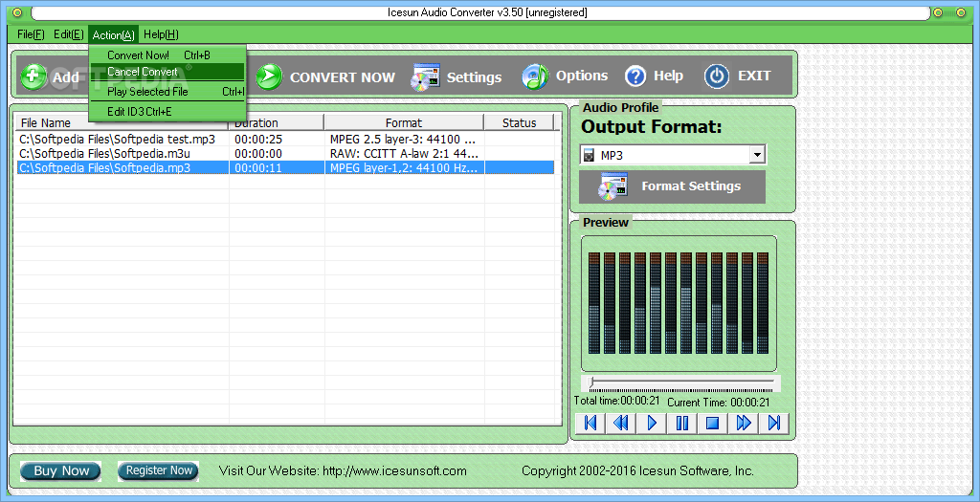Select the highlighted Softpedia.mp3 row
Viewport: 980px width, 502px height.
[x=285, y=167]
